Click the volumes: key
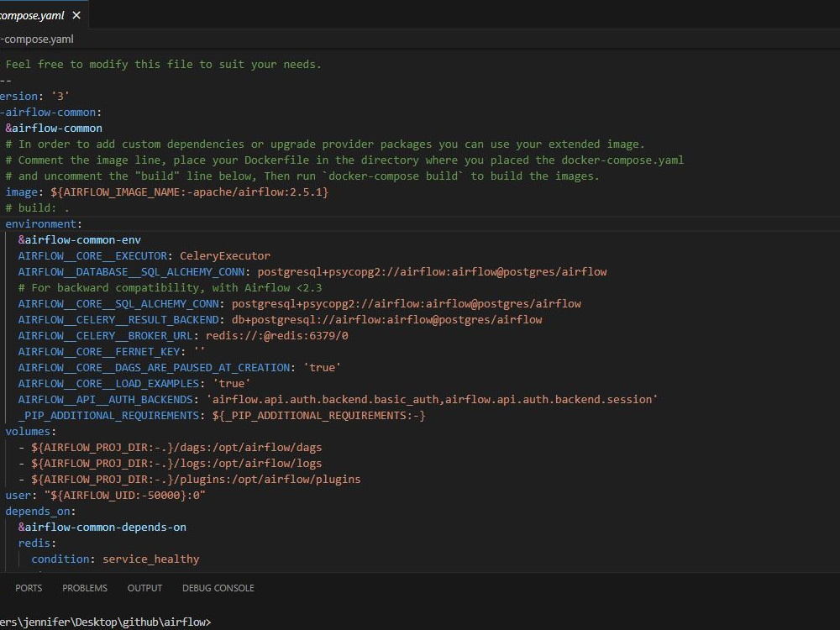The image size is (840, 630). coord(30,431)
